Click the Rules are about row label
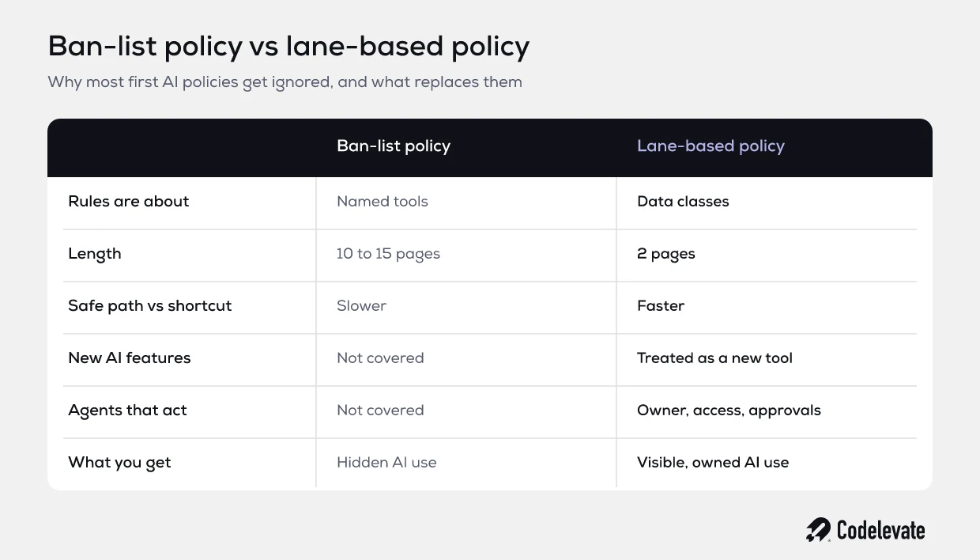 pos(129,202)
